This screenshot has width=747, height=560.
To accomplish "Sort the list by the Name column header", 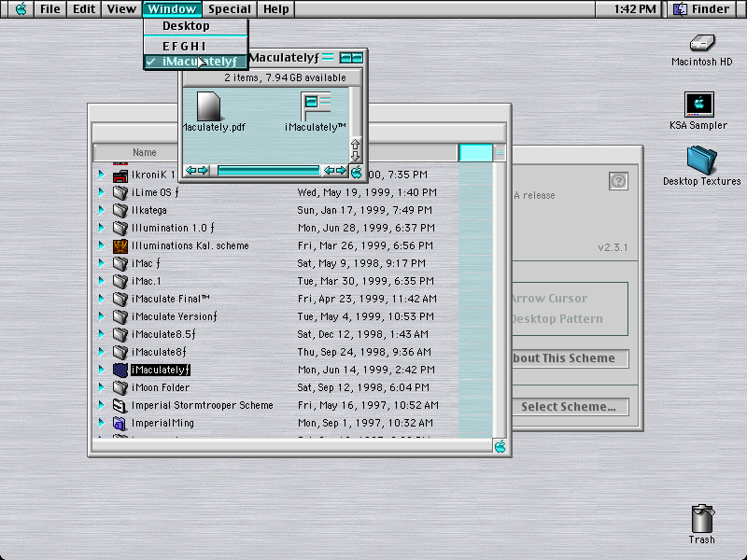I will pos(145,152).
